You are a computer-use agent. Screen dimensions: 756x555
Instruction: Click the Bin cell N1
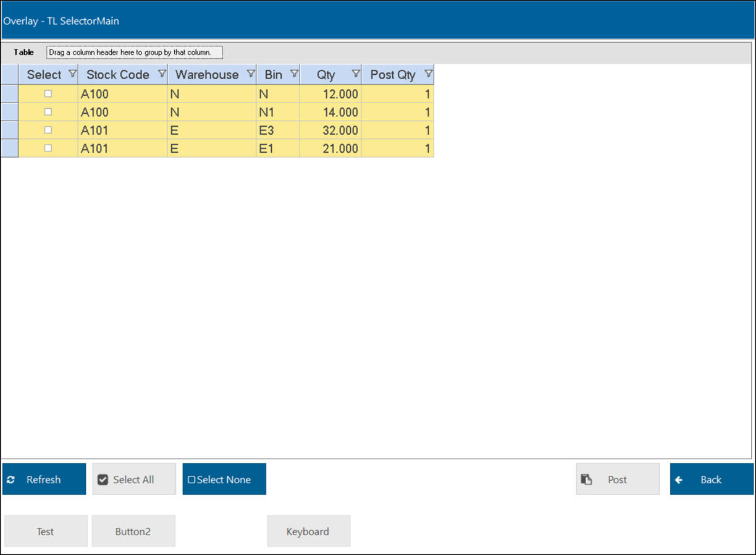pyautogui.click(x=278, y=112)
